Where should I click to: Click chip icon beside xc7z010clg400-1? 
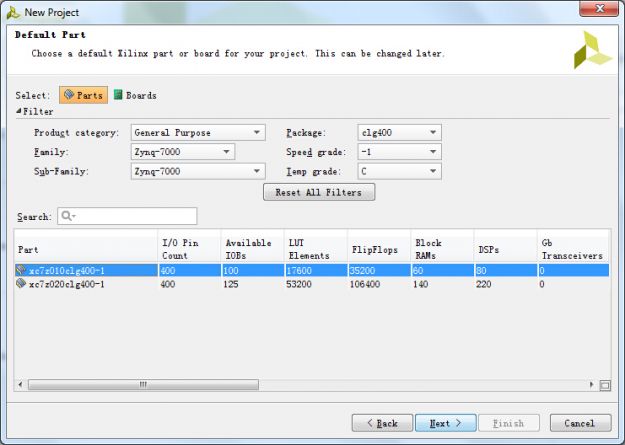click(21, 270)
